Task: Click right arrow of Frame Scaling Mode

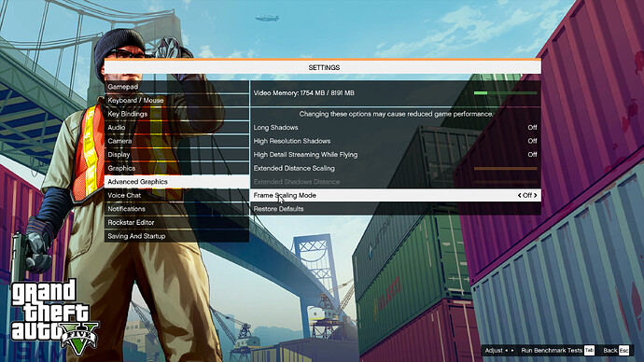Action: click(x=535, y=195)
